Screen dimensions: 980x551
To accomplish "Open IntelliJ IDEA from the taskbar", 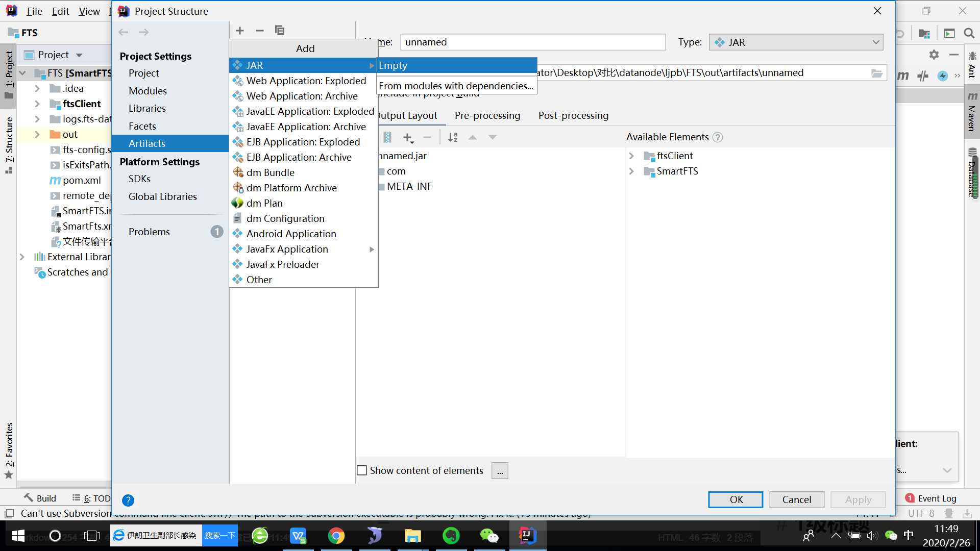I will pos(527,536).
